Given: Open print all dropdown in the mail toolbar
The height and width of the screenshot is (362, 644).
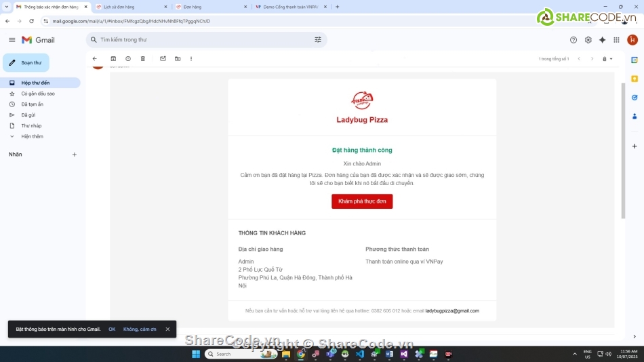Looking at the screenshot, I should tap(607, 59).
